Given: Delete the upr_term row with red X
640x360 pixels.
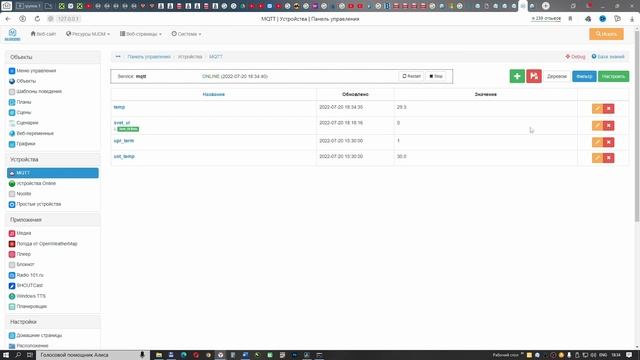Looking at the screenshot, I should (x=609, y=142).
